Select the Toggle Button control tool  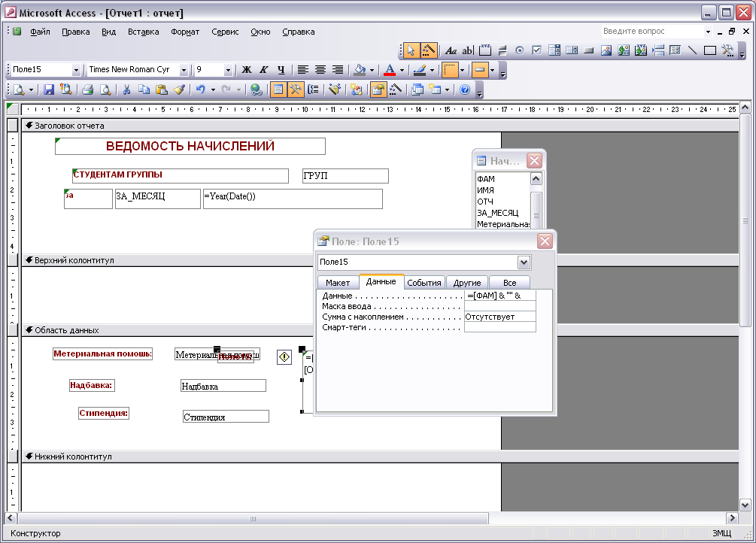coord(502,50)
